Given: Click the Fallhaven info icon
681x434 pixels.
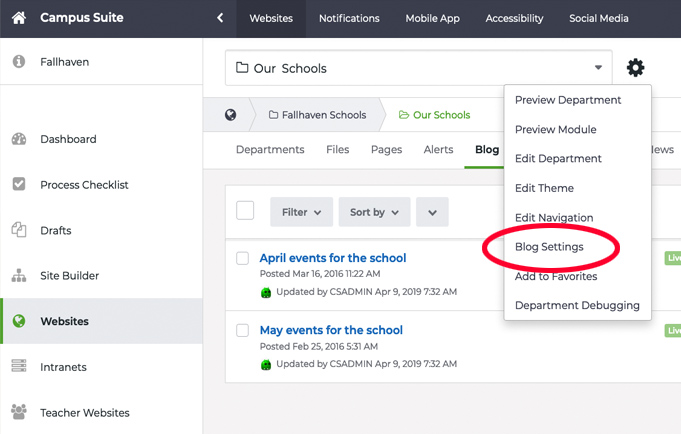Looking at the screenshot, I should click(x=19, y=62).
